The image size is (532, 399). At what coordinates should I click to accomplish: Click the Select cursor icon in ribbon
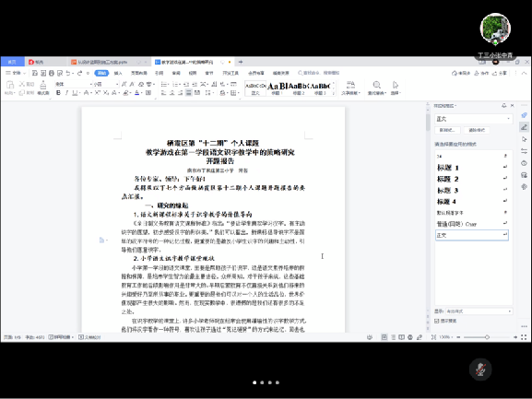tap(396, 85)
